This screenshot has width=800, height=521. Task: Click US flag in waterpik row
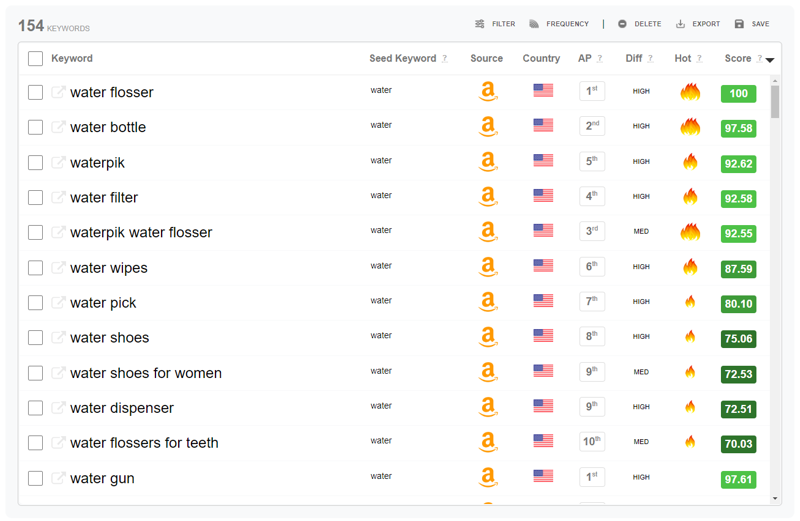[543, 160]
